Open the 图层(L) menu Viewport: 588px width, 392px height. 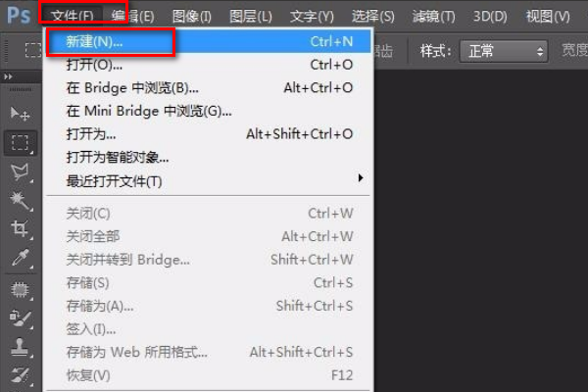[x=251, y=16]
